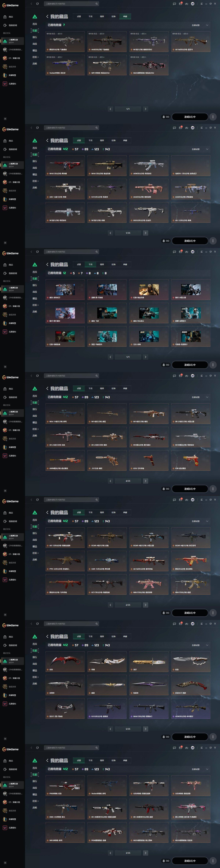Click the 5/35 page number field
The height and width of the screenshot is (868, 220).
pos(128,729)
